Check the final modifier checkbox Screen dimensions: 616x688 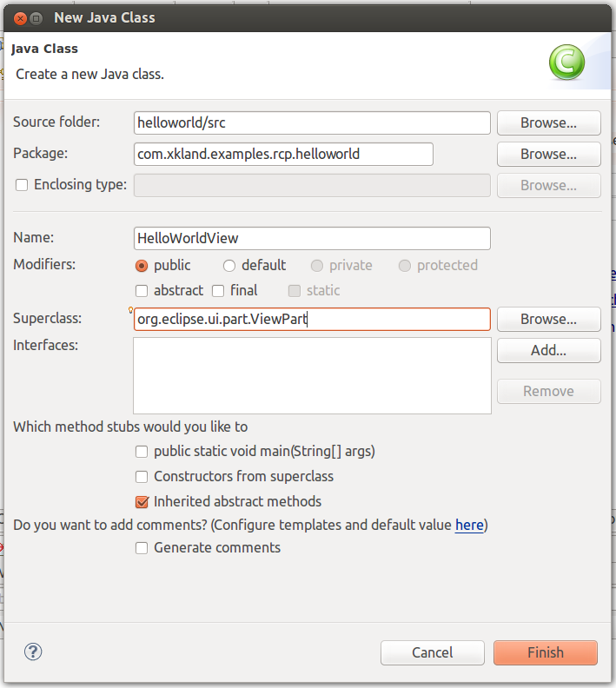(218, 291)
